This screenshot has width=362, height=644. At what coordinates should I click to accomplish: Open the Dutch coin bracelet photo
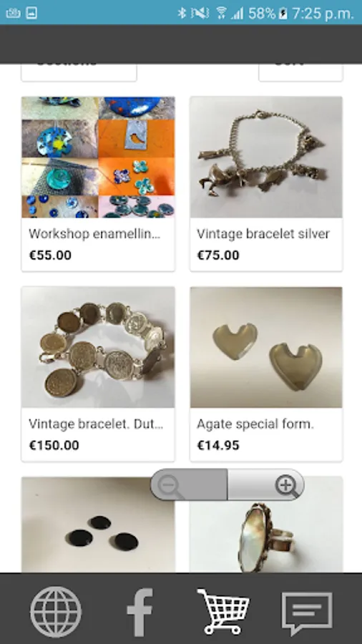[98, 347]
